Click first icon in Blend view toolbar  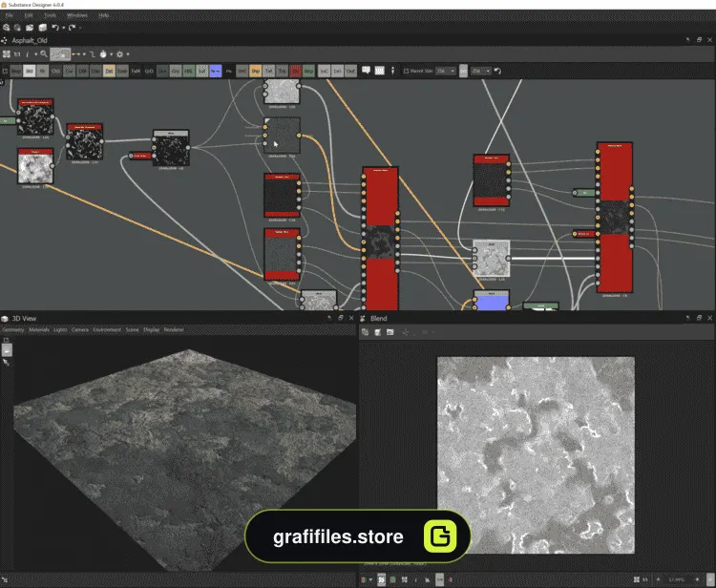tap(365, 332)
